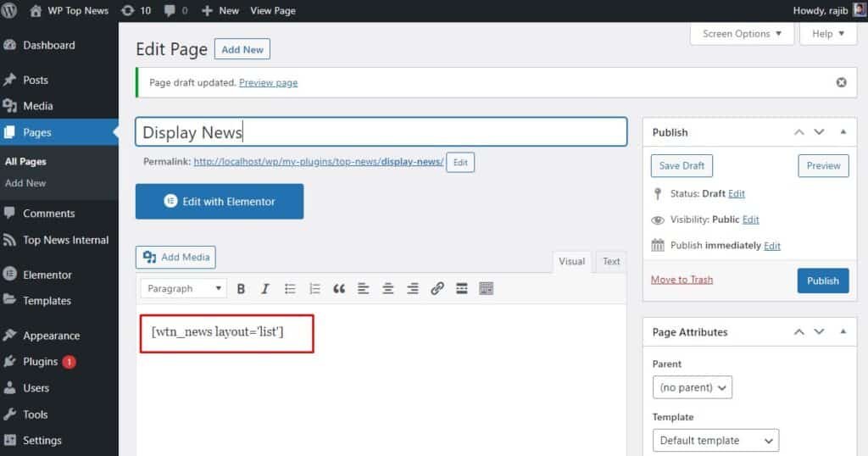Viewport: 868px width, 456px height.
Task: Insert Read More tag icon
Action: pos(462,289)
